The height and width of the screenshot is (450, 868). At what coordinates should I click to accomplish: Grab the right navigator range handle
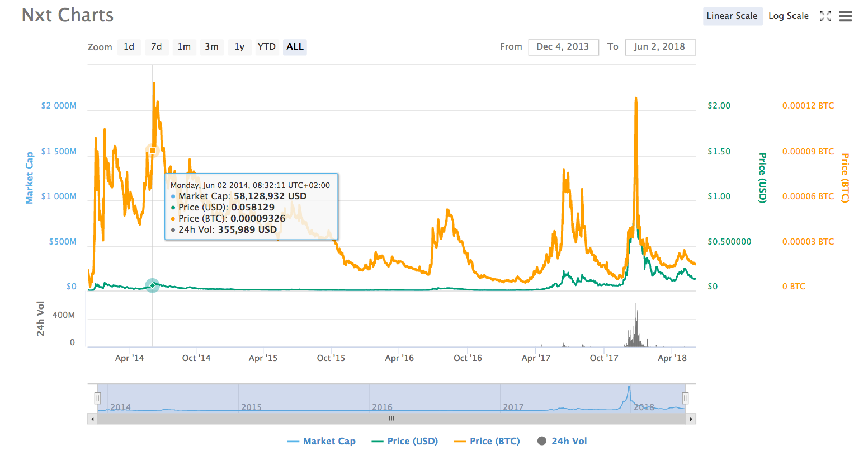pyautogui.click(x=685, y=398)
